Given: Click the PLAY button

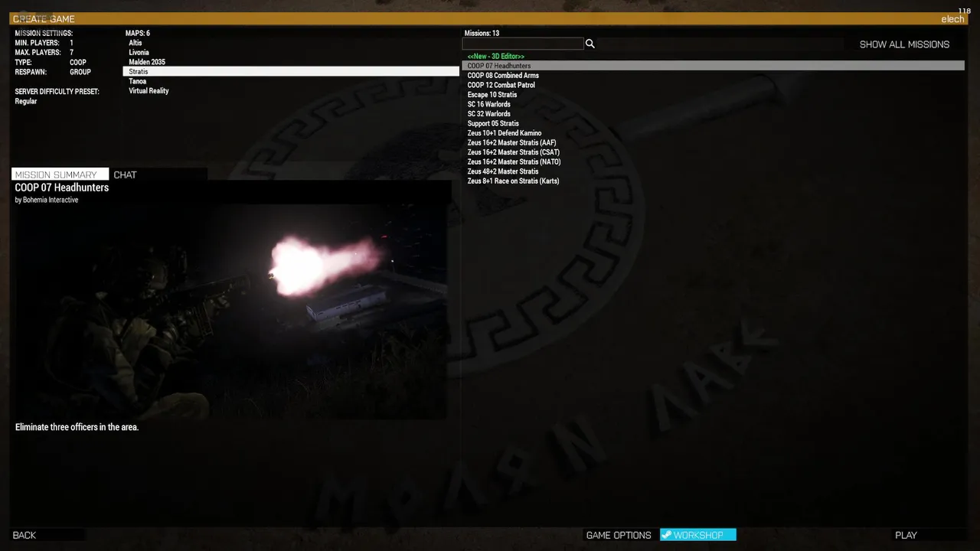Looking at the screenshot, I should point(906,535).
